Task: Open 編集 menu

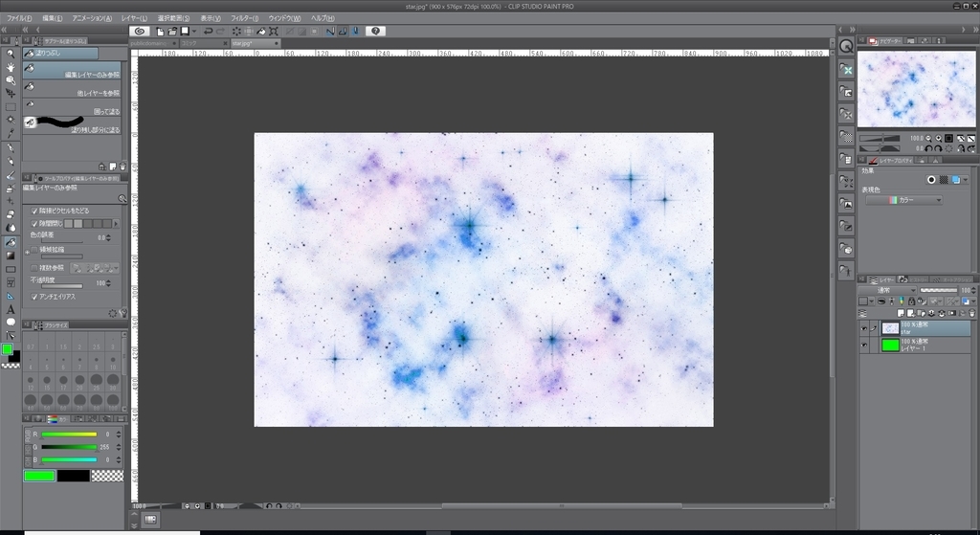Action: tap(52, 19)
